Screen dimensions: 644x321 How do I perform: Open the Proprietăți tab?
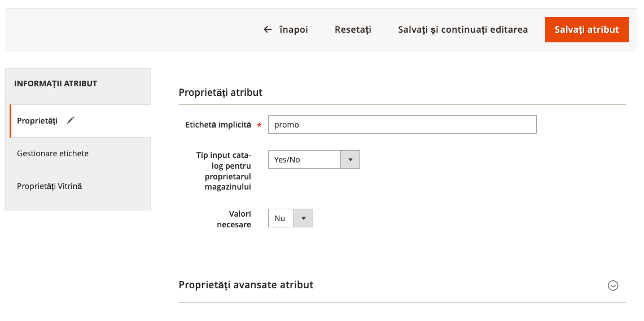pos(80,121)
